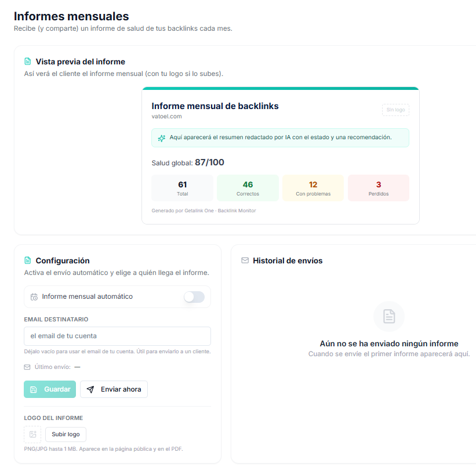Click the vatoel.com domain text

[x=166, y=117]
